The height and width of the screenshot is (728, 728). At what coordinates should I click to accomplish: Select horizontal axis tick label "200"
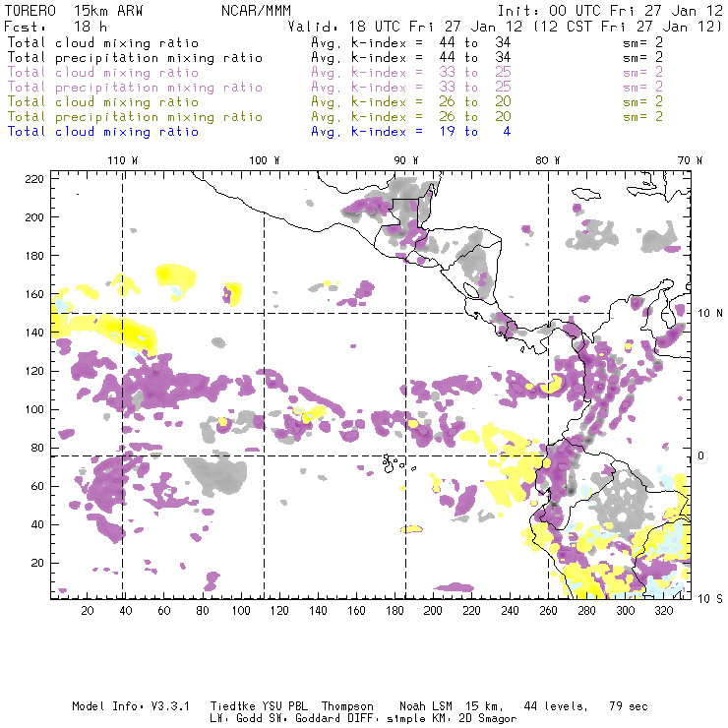click(x=433, y=611)
